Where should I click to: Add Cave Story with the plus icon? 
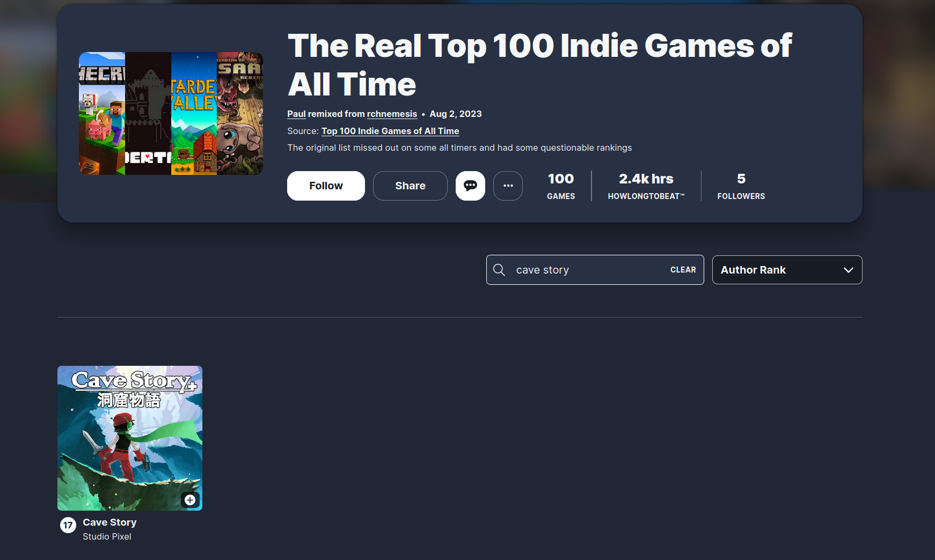(190, 500)
